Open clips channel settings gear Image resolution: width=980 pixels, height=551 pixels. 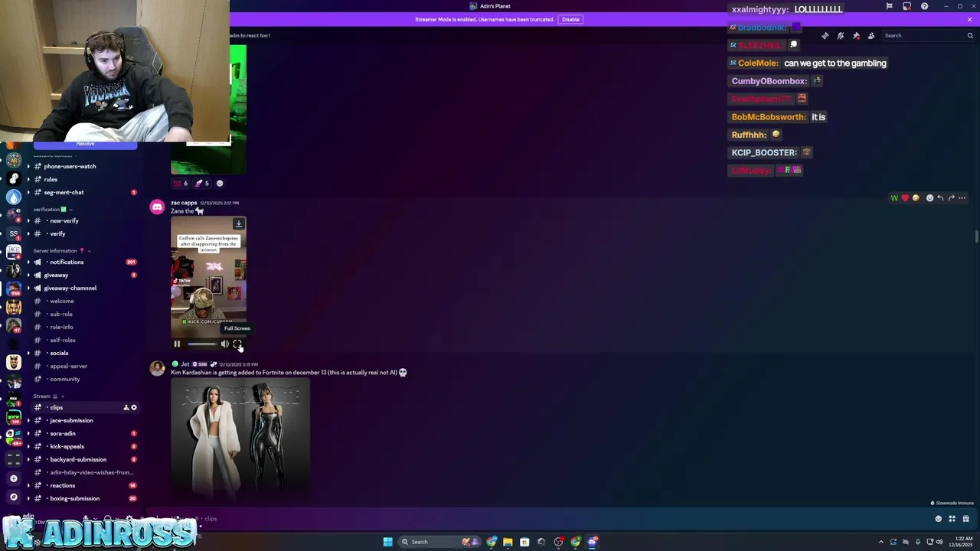click(134, 407)
